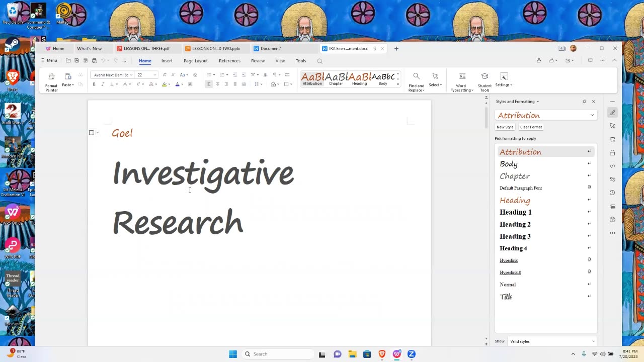Open Student Tools
Image resolution: width=644 pixels, height=362 pixels.
coord(485,82)
